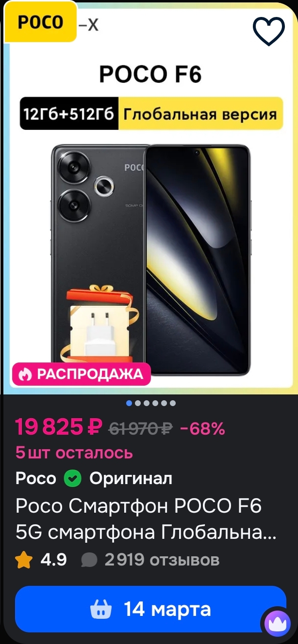Tap the basket icon in the blue button
The height and width of the screenshot is (644, 298).
click(x=101, y=609)
